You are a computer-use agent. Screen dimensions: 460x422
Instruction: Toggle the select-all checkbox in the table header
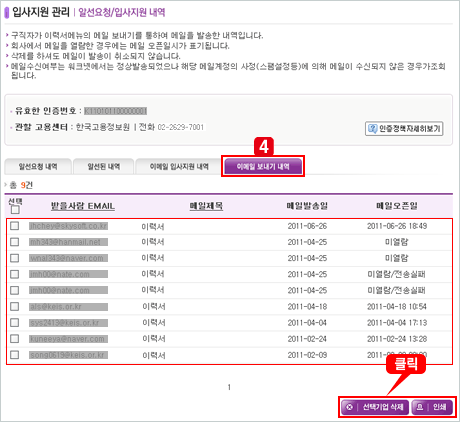click(x=15, y=210)
